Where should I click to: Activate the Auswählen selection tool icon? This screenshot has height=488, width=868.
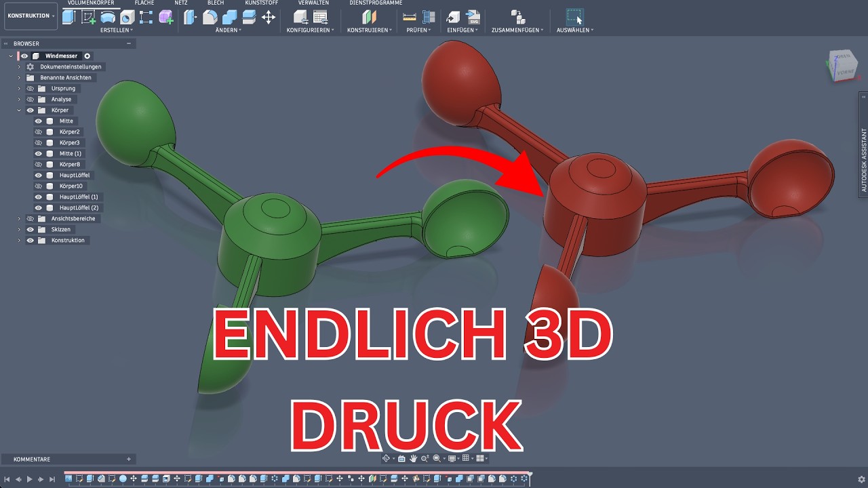[574, 17]
